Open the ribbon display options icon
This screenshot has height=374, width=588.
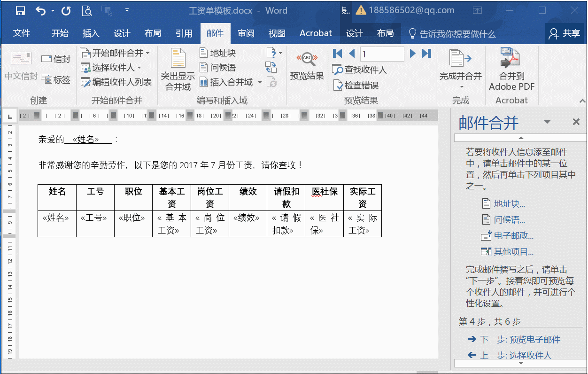(477, 10)
